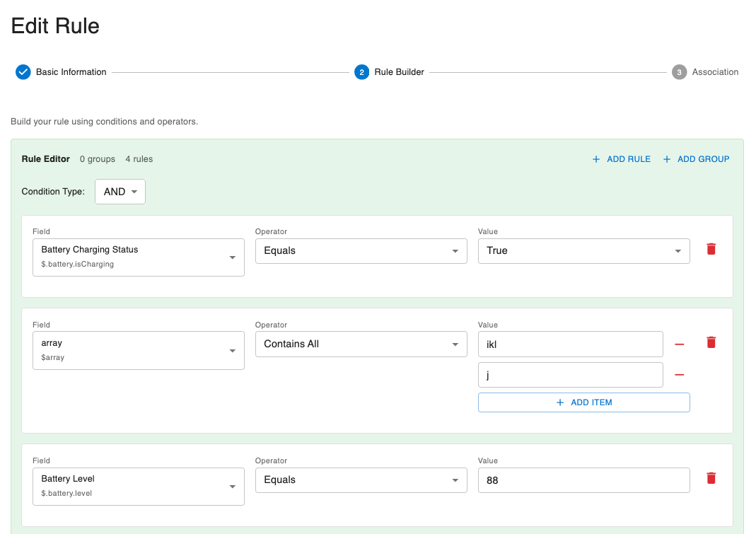Screen dimensions: 756x534
Task: Click the ADD RULE link
Action: [x=628, y=158]
